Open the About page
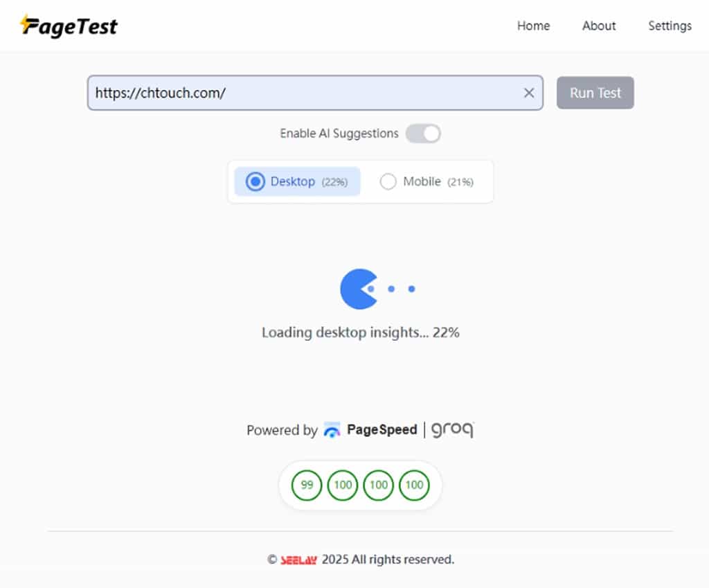 tap(598, 26)
